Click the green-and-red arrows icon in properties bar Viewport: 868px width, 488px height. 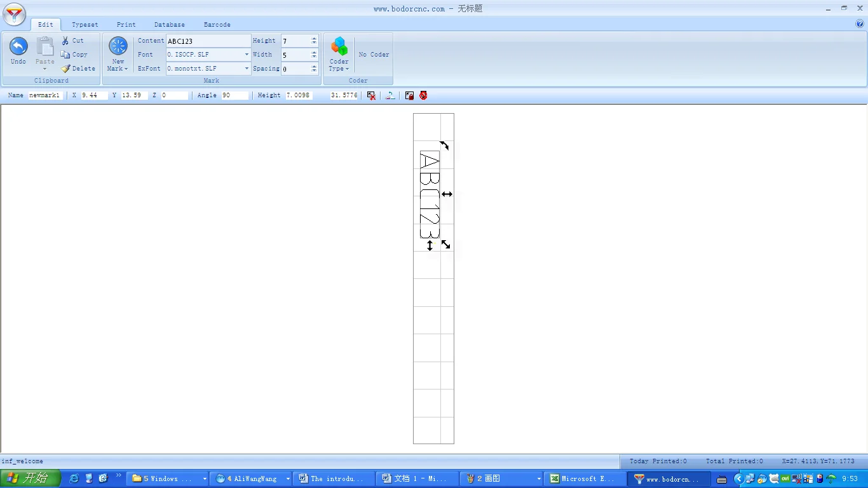[390, 95]
